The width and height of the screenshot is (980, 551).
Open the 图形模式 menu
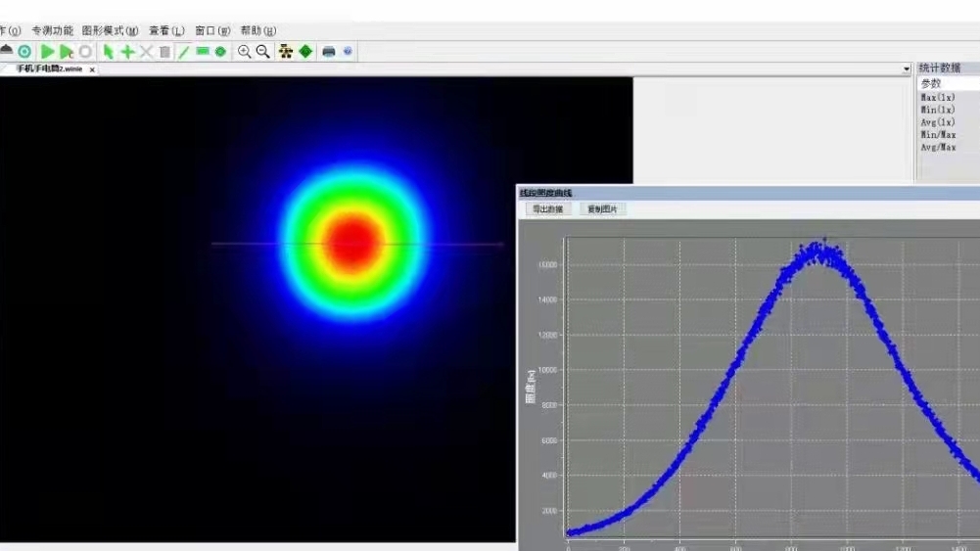click(x=110, y=31)
